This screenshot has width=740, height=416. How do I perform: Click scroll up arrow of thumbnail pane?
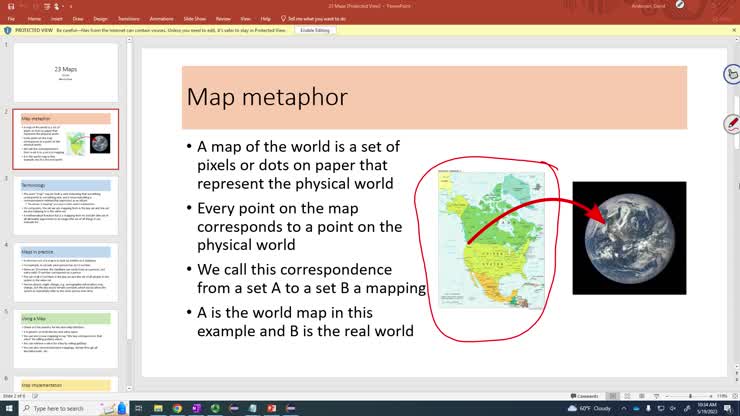(129, 41)
